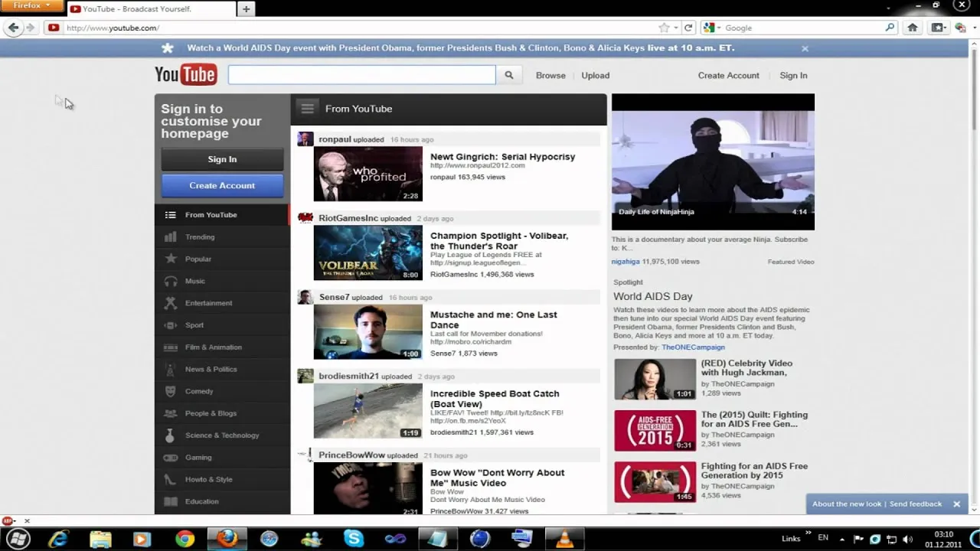Screen dimensions: 980x551
Task: Close the World AIDS Day banner
Action: [805, 48]
